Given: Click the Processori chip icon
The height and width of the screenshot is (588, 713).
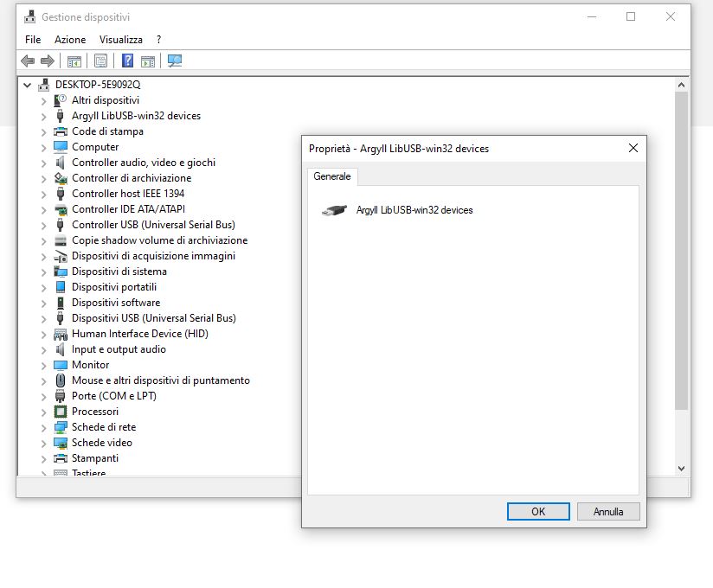Looking at the screenshot, I should 60,412.
